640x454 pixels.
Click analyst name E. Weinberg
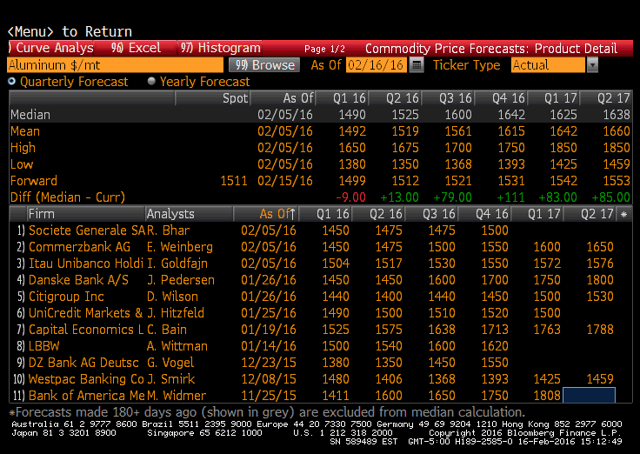coord(180,247)
